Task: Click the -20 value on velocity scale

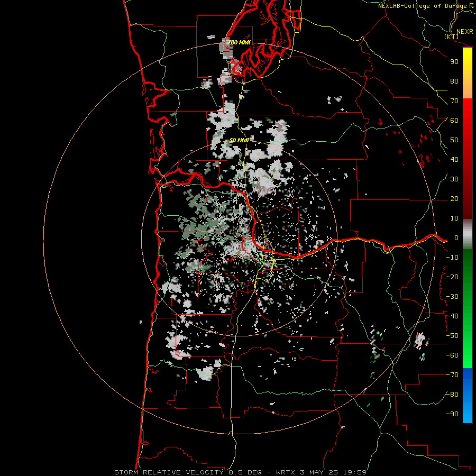Action: [452, 277]
